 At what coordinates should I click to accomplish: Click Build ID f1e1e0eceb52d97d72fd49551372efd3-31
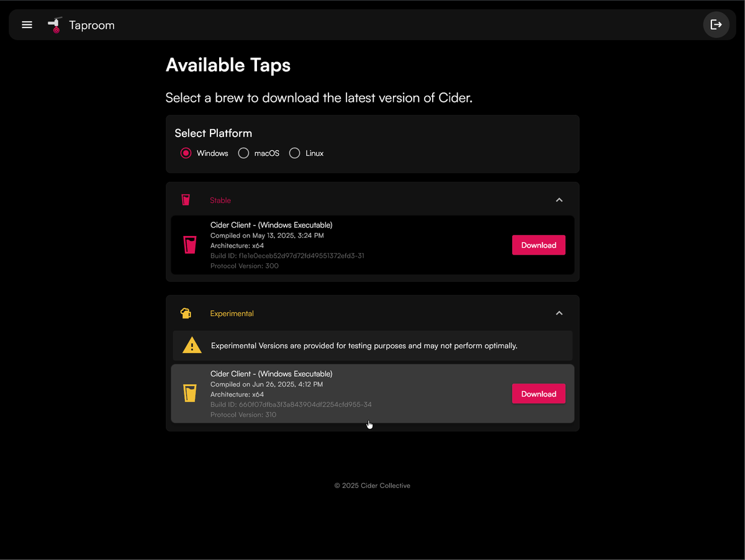[287, 256]
